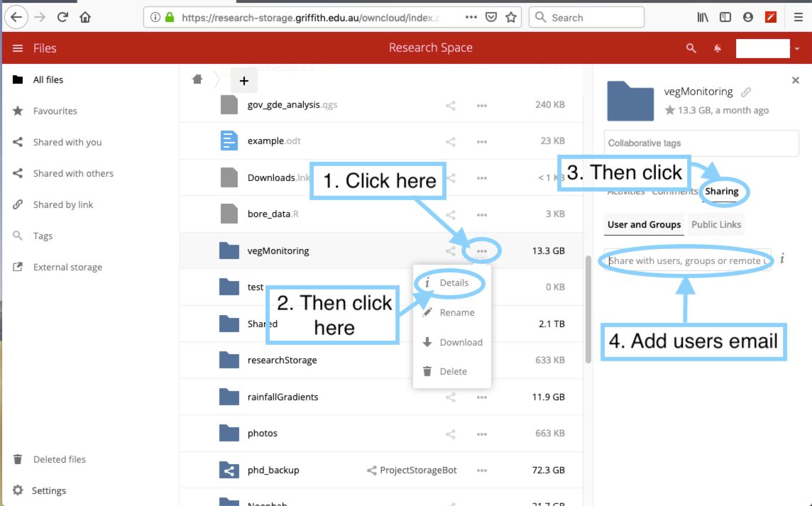Open the hamburger menu next to Files
This screenshot has height=506, width=812.
[x=18, y=48]
